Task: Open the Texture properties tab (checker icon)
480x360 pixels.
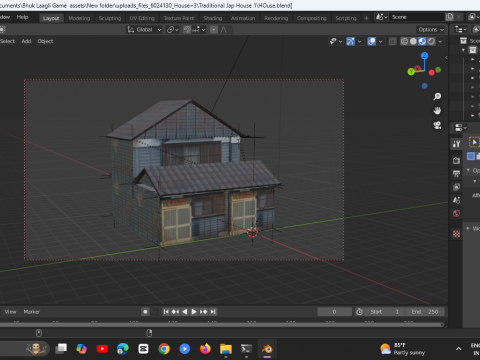Action: pyautogui.click(x=456, y=234)
